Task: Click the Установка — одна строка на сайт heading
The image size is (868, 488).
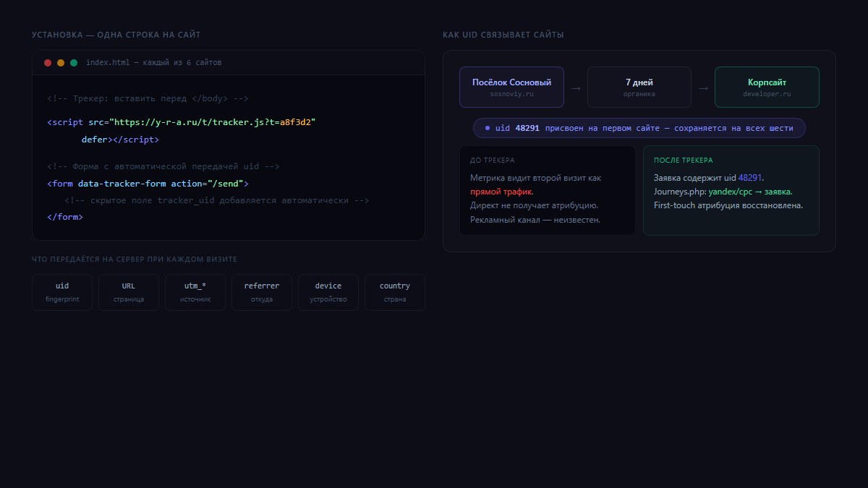Action: 116,35
